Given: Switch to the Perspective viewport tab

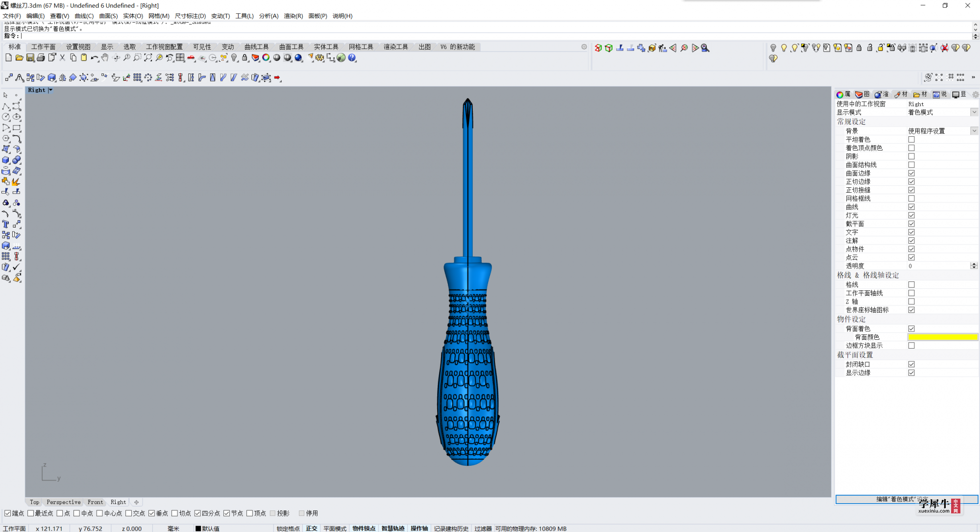Looking at the screenshot, I should (64, 502).
